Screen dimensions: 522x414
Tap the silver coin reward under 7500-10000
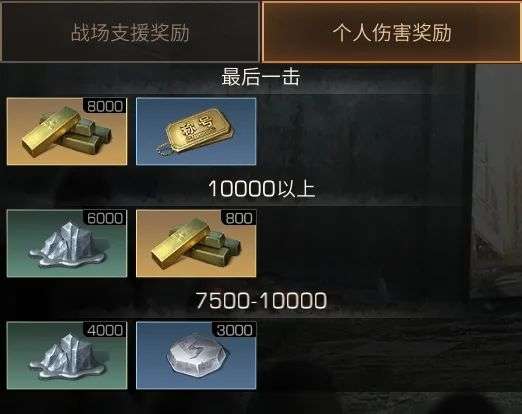[x=196, y=355]
